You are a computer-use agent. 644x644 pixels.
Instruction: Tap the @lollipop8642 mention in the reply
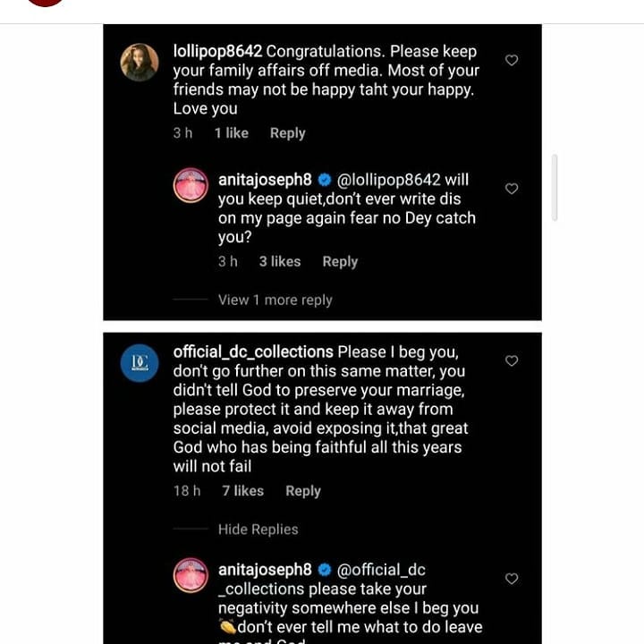pyautogui.click(x=389, y=180)
